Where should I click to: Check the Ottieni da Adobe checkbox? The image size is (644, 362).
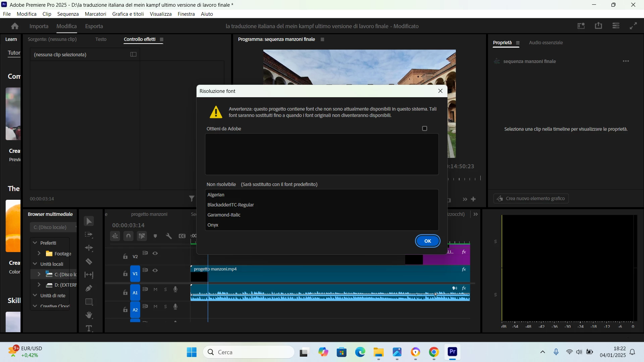tap(425, 129)
